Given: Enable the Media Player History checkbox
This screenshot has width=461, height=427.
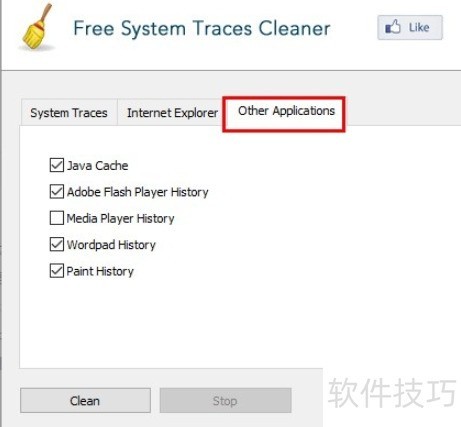Looking at the screenshot, I should click(57, 218).
